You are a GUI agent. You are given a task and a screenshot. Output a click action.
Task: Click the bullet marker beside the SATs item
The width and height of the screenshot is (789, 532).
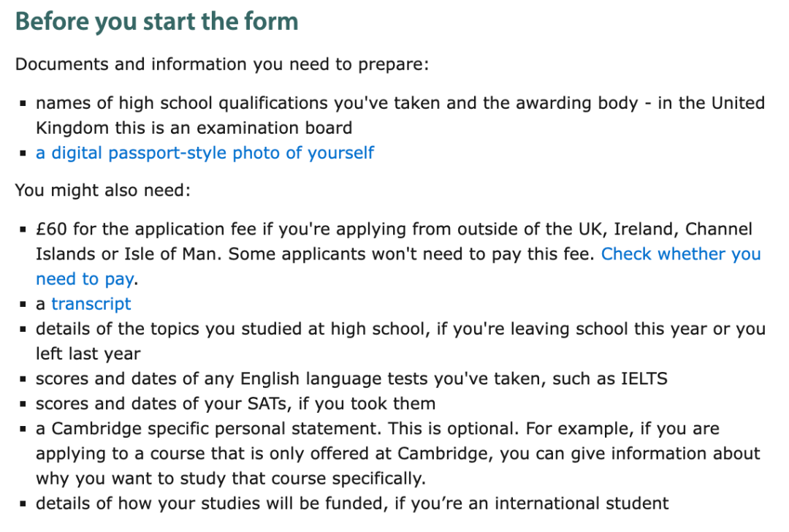coord(23,404)
